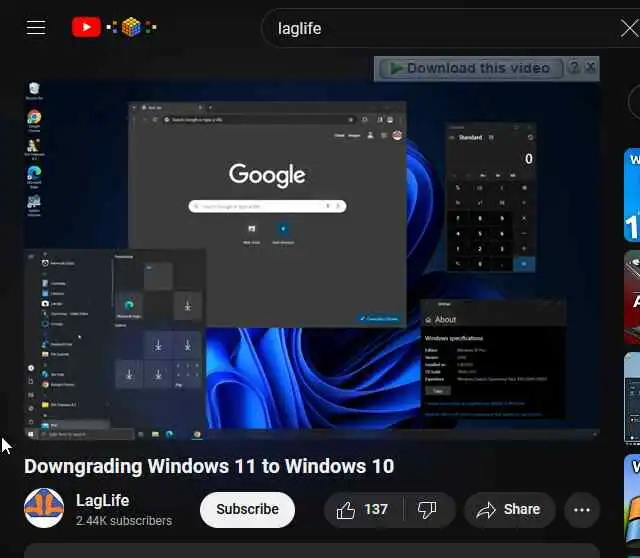Open the download bar help question mark
640x558 pixels.
[x=574, y=67]
